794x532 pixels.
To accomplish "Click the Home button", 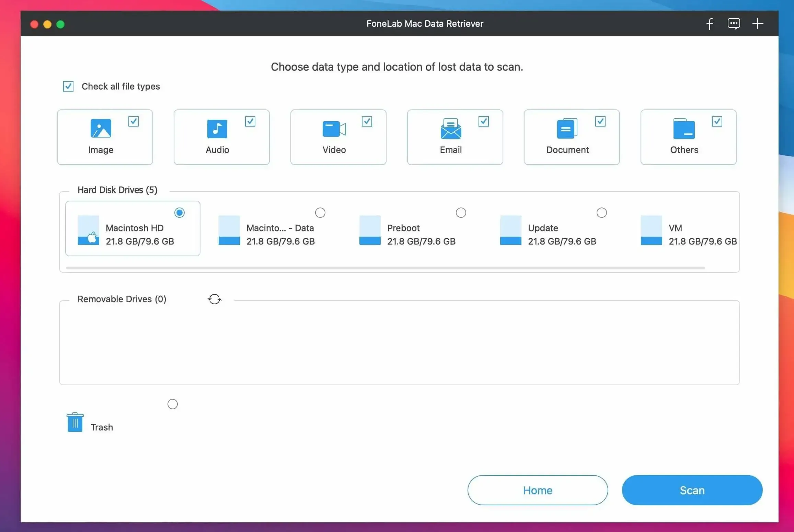I will coord(537,490).
